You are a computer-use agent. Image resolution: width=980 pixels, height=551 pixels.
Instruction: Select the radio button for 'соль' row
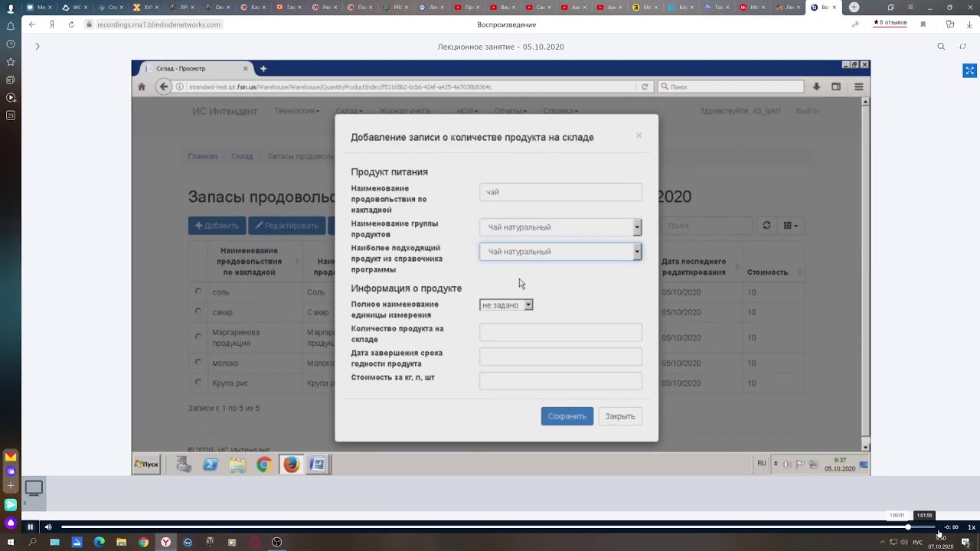pyautogui.click(x=198, y=291)
